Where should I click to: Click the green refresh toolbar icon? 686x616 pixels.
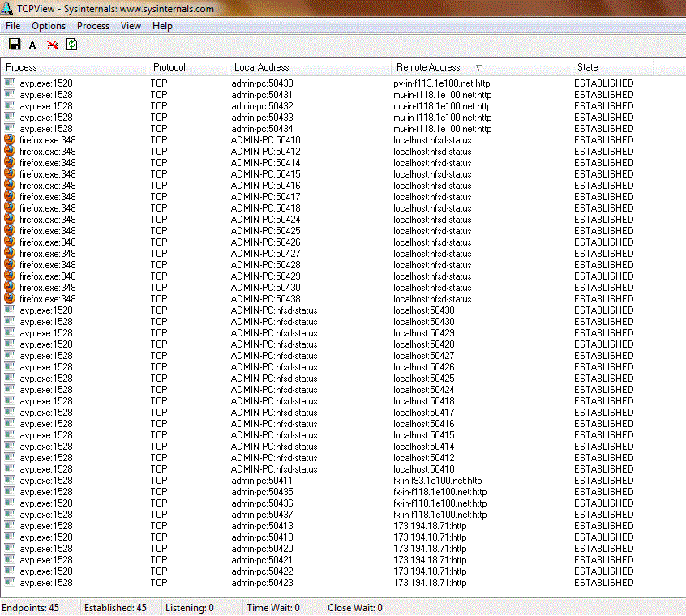click(x=71, y=44)
